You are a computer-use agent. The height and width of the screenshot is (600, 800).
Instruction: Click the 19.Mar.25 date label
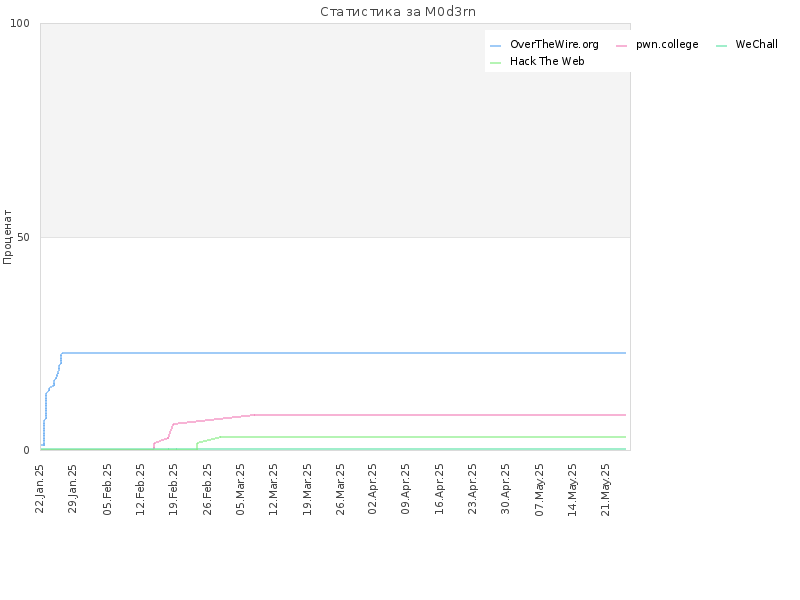point(307,489)
